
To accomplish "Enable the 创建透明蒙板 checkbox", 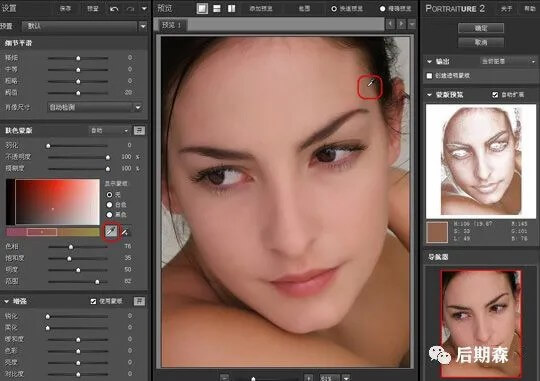I will point(429,76).
